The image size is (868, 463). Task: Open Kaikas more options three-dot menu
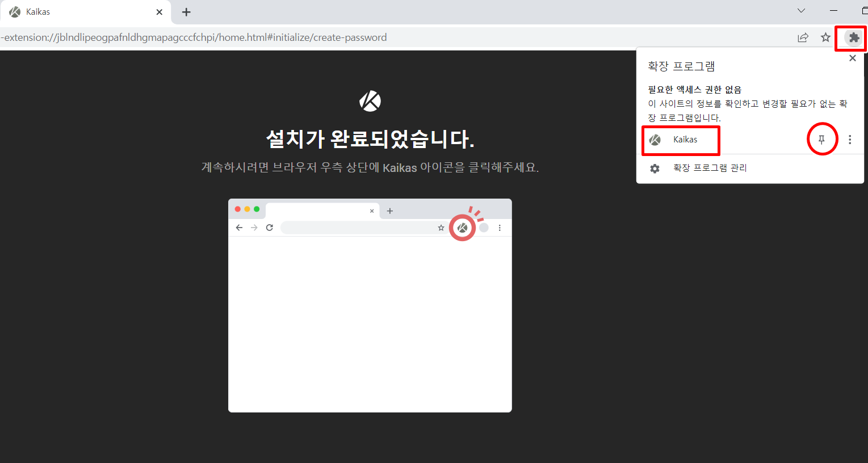(x=850, y=140)
